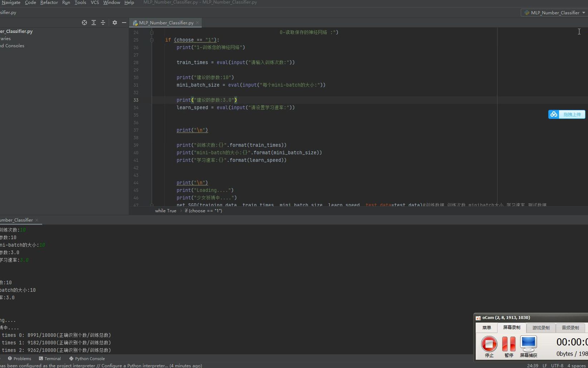
Task: Click the 拖拽上传 upload button
Action: tap(566, 114)
